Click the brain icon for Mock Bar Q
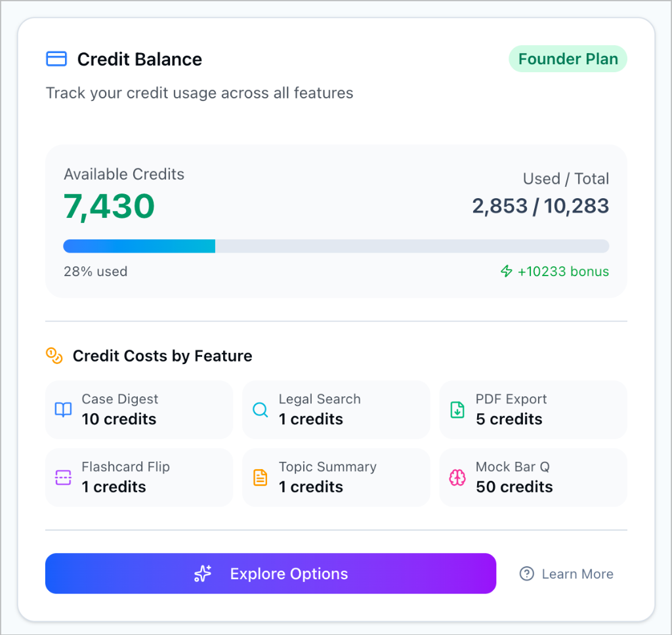 pyautogui.click(x=457, y=478)
